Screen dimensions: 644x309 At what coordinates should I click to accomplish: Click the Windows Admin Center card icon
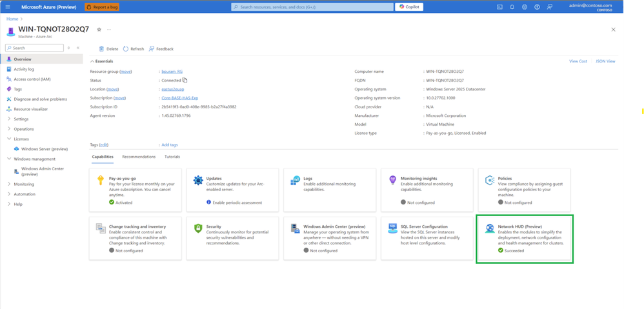coord(296,228)
